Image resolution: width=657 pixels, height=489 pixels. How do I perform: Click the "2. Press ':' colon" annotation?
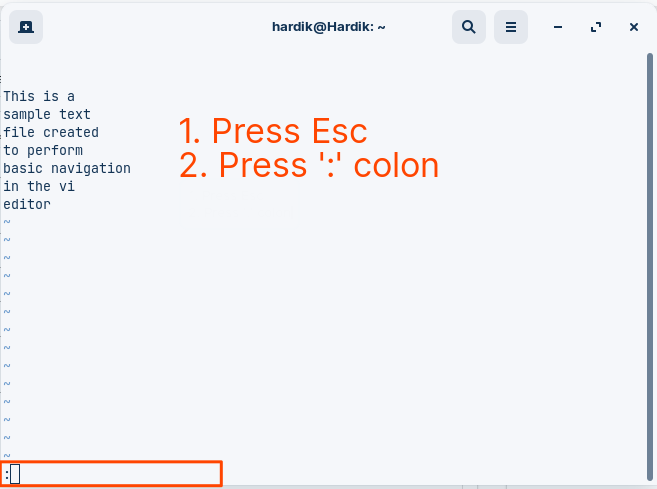coord(309,166)
